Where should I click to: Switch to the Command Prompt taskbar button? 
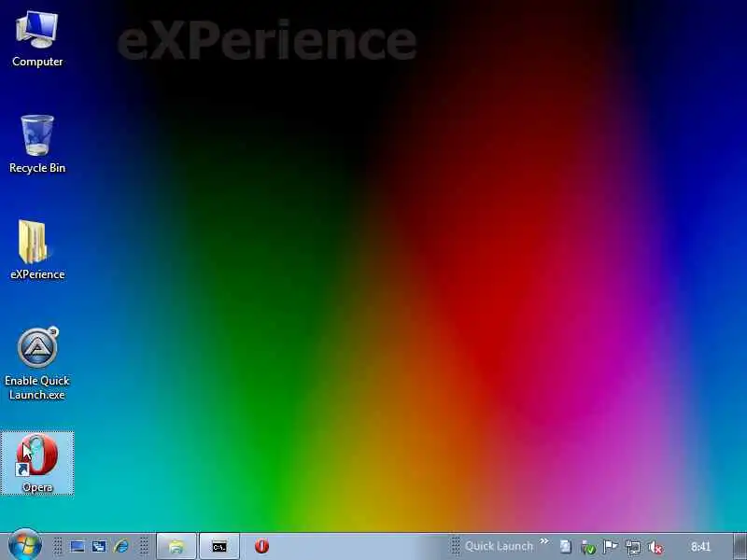(x=219, y=546)
